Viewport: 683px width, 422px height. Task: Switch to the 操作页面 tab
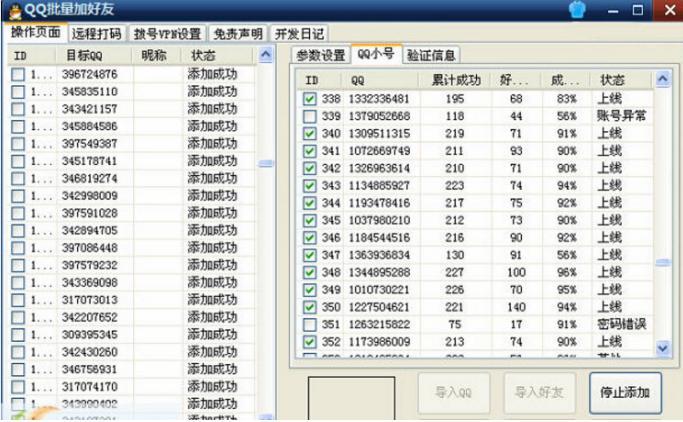point(36,33)
